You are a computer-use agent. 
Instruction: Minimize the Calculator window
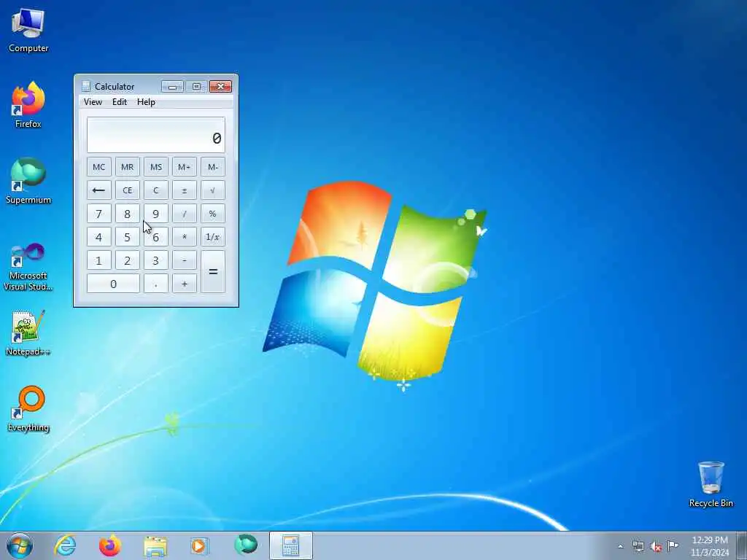point(172,86)
